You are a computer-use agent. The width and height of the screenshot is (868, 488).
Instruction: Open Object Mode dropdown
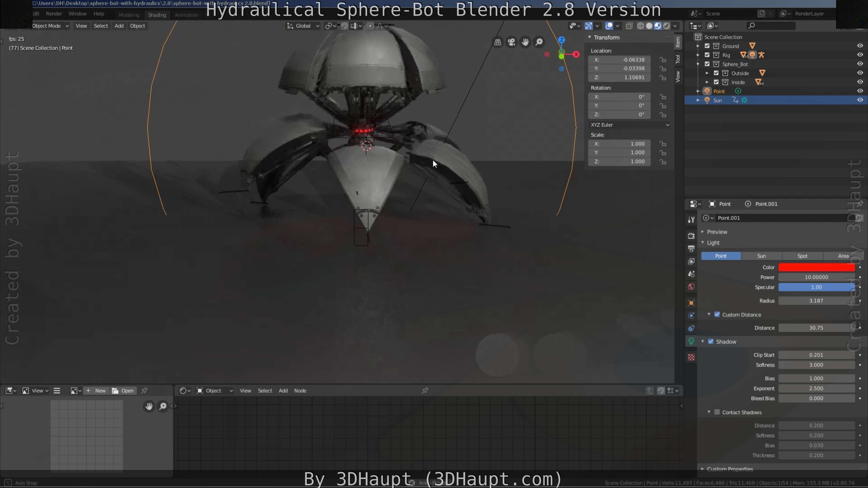coord(51,26)
